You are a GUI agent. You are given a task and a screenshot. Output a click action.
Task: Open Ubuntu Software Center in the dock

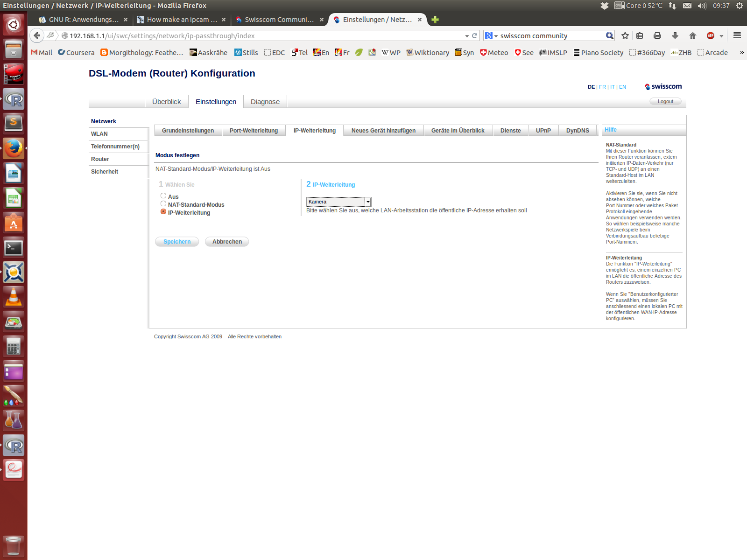click(14, 223)
